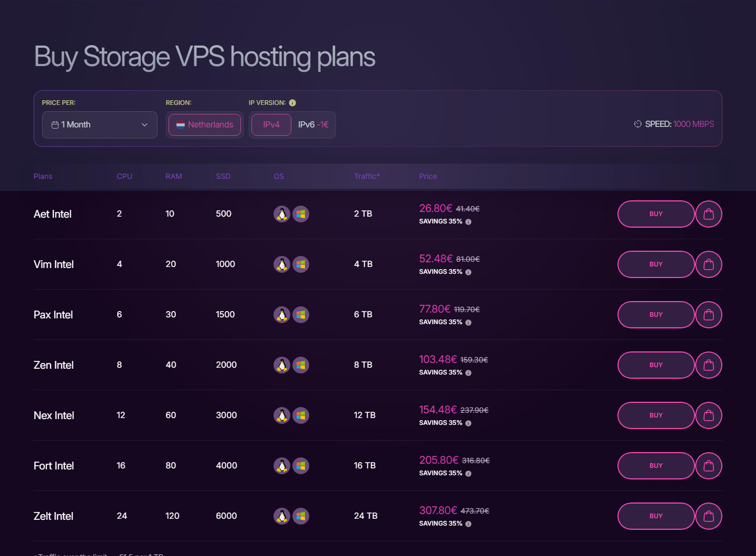Open savings info icon for Zen Intel
Viewport: 756px width, 556px height.
tap(468, 373)
